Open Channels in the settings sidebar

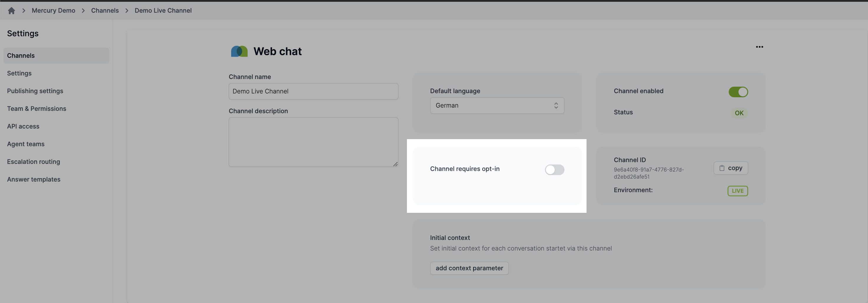56,56
